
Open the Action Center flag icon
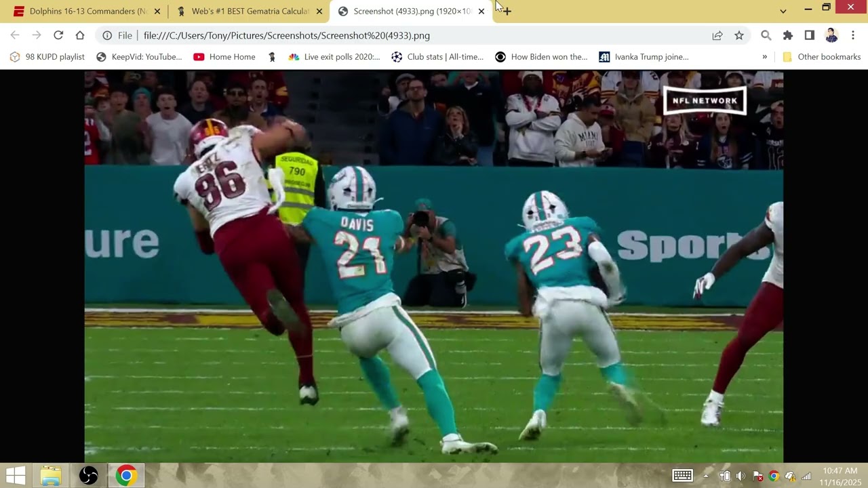tap(757, 476)
